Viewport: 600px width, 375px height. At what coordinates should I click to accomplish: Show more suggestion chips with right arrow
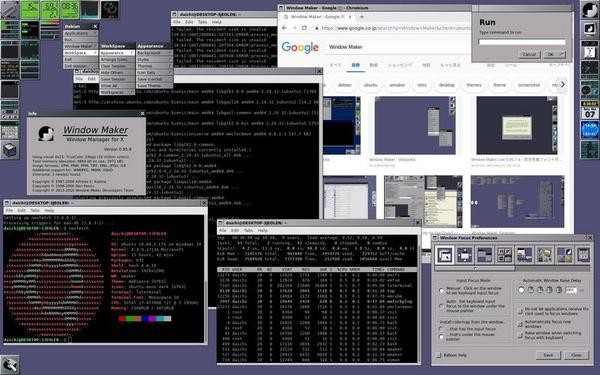(562, 85)
